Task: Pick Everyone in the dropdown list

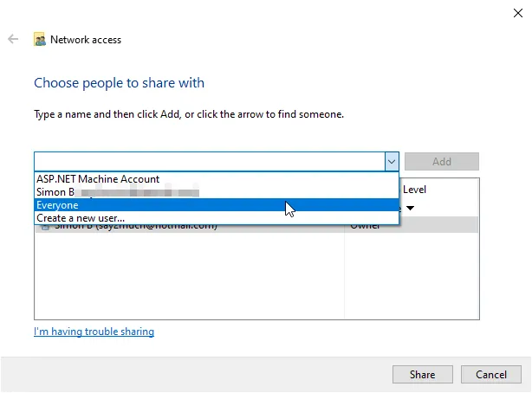Action: pyautogui.click(x=217, y=205)
